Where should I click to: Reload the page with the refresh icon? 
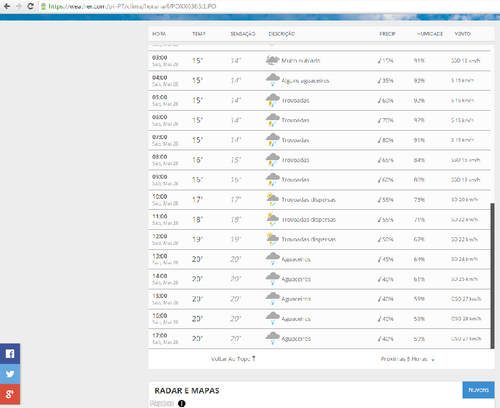(x=30, y=6)
